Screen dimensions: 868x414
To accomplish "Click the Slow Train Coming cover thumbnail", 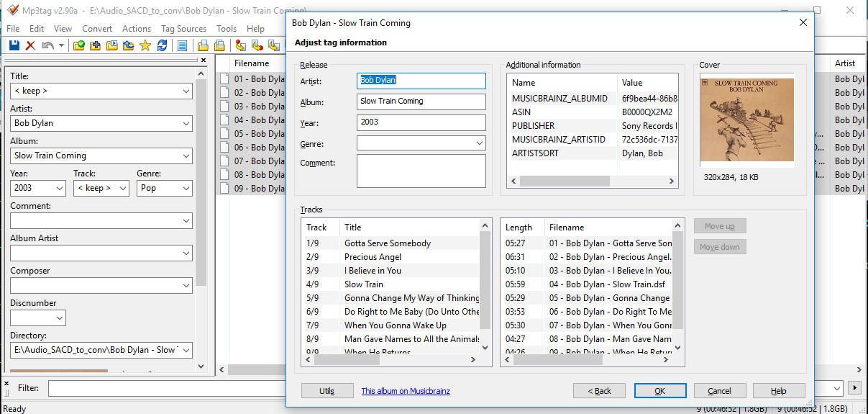I will point(746,119).
